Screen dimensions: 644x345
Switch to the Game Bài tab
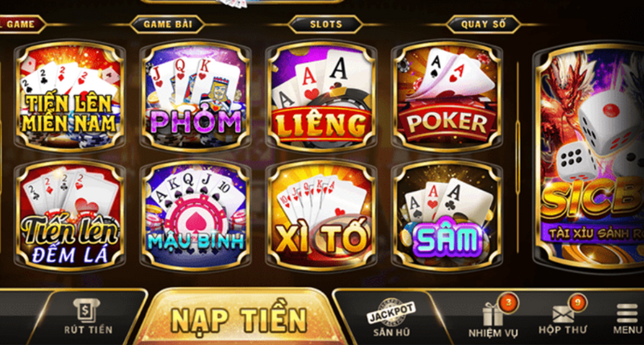click(167, 24)
